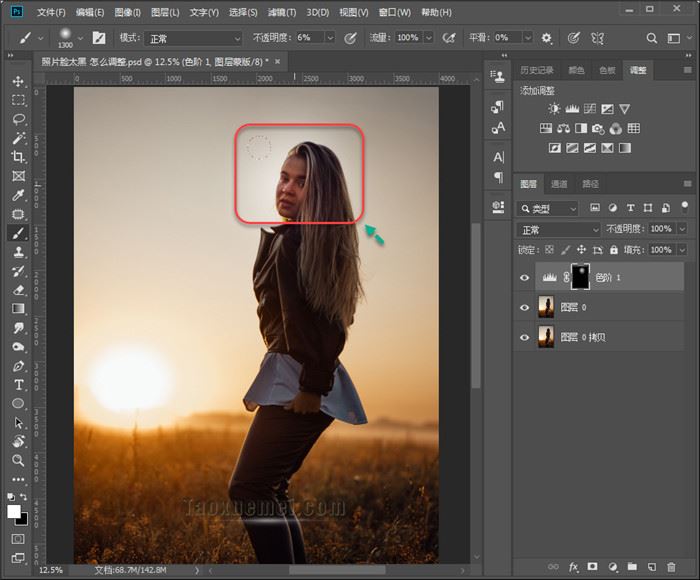This screenshot has height=580, width=700.
Task: Expand the layer blend mode 正常 dropdown
Action: pyautogui.click(x=559, y=229)
